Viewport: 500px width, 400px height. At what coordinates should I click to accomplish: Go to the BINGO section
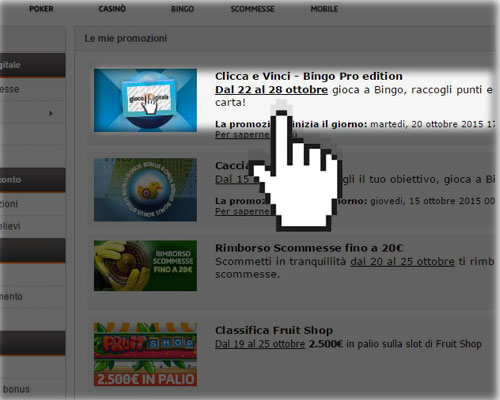[x=182, y=9]
